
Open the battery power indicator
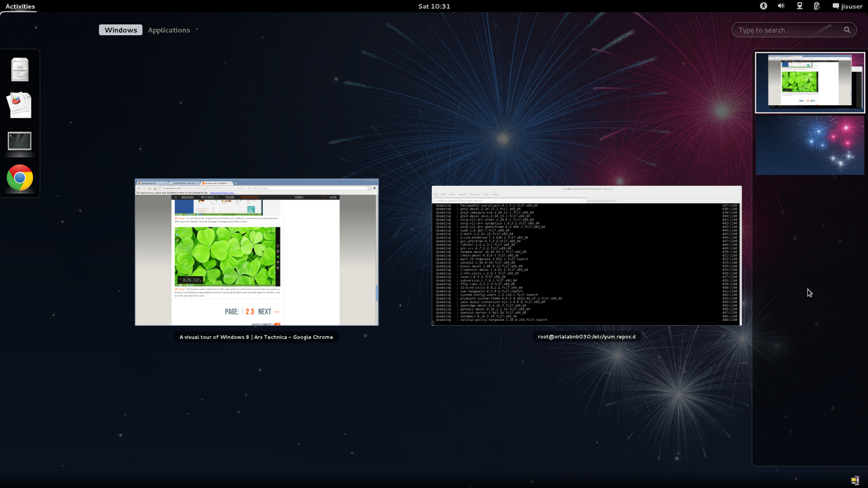[816, 6]
